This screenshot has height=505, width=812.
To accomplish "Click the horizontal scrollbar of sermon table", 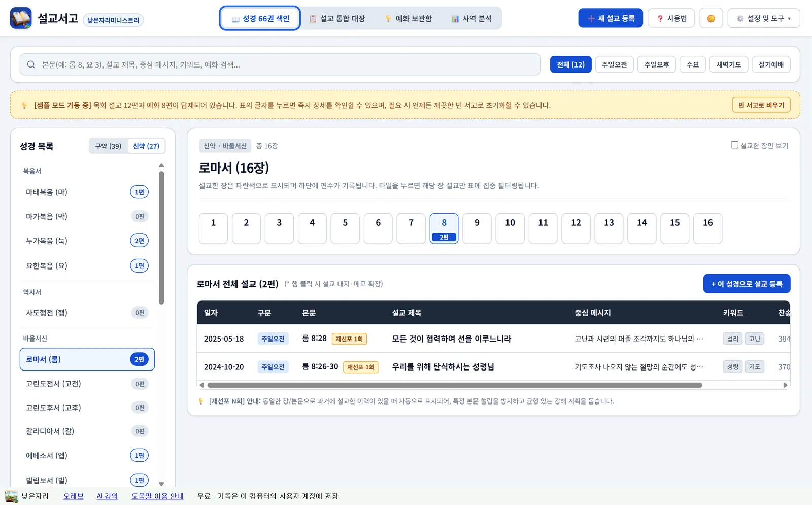I will 455,385.
